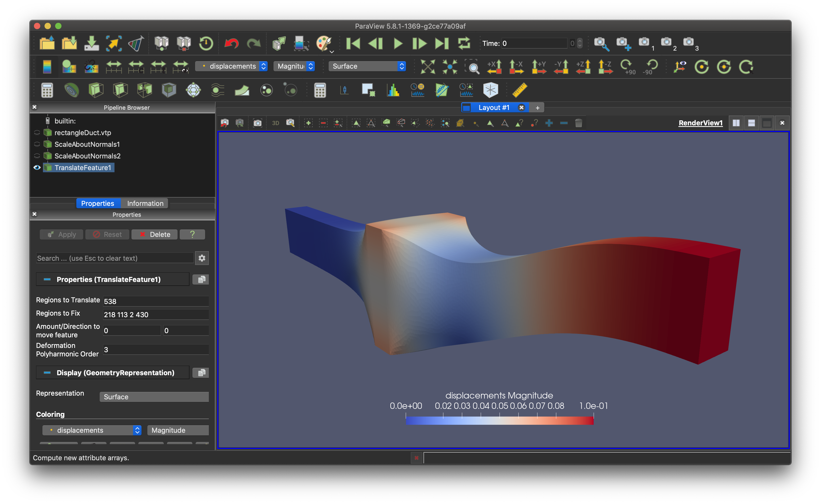Toggle 3D interaction mode button
This screenshot has width=821, height=504.
click(x=275, y=123)
